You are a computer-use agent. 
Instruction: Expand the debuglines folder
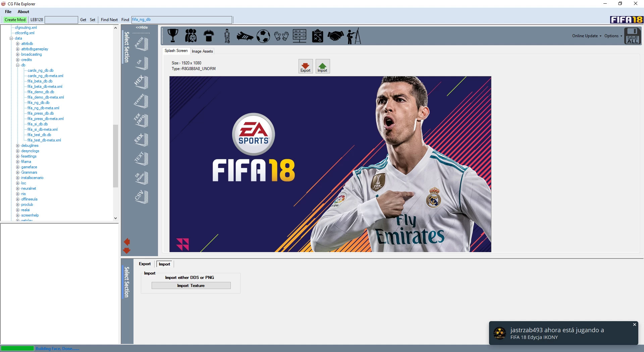tap(18, 145)
